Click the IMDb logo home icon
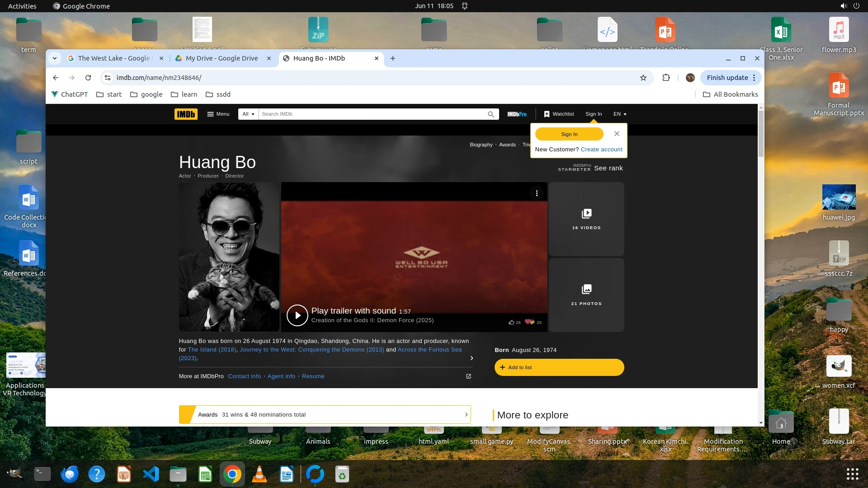868x488 pixels. click(186, 114)
